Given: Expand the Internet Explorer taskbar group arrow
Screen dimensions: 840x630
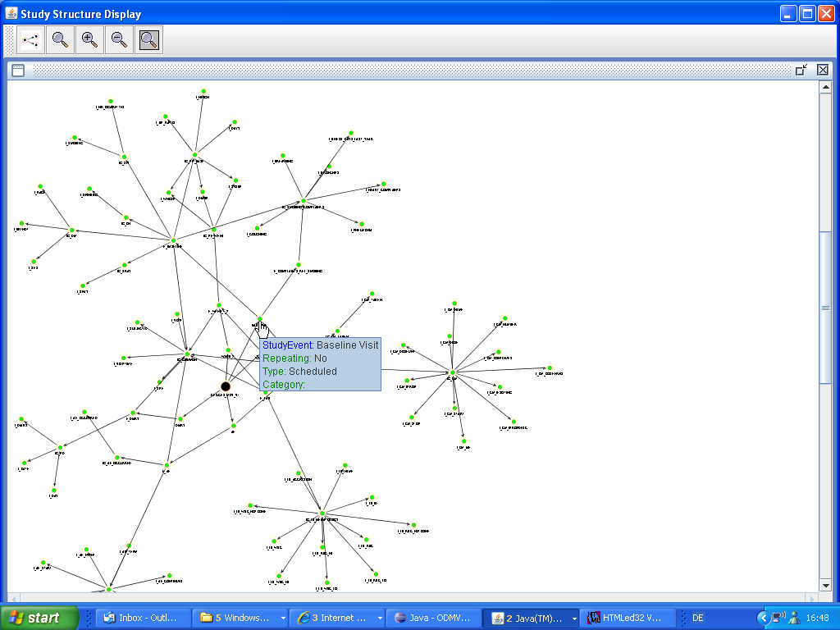Looking at the screenshot, I should (379, 618).
